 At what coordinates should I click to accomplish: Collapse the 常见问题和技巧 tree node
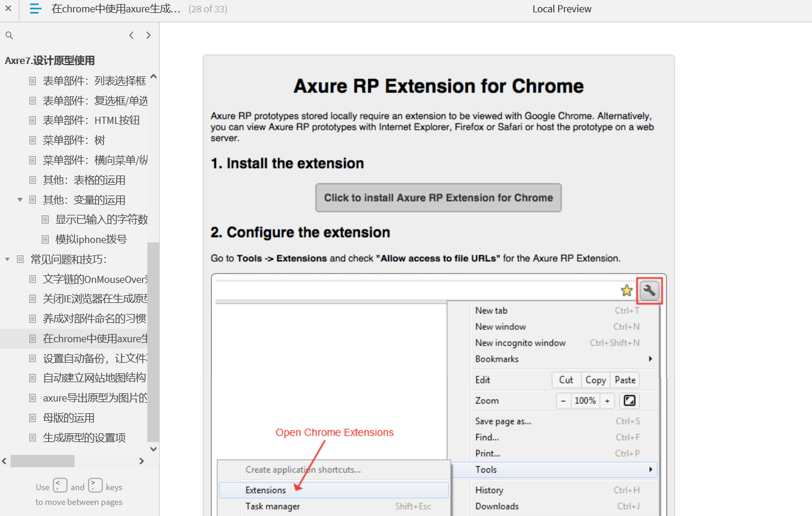pos(8,259)
